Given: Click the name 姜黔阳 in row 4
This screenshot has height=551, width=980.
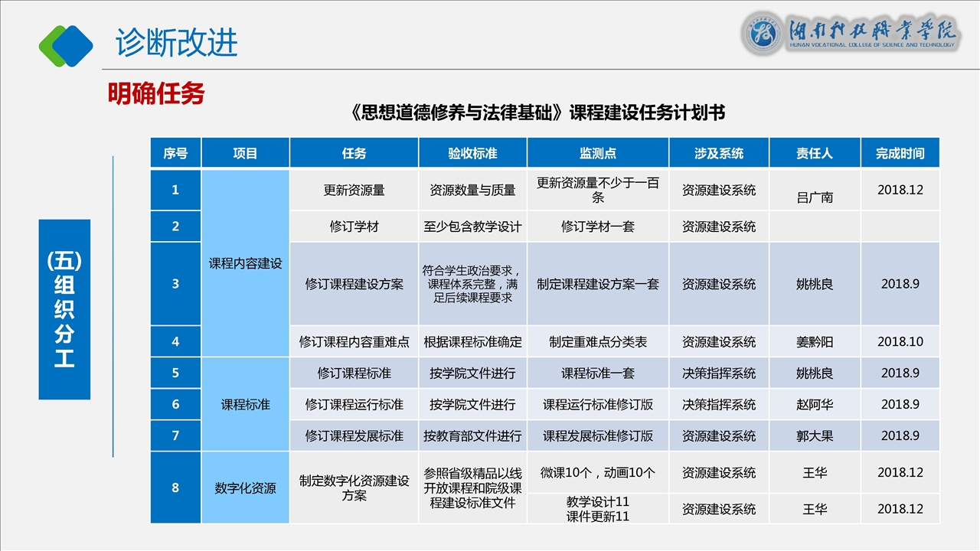Looking at the screenshot, I should pos(815,342).
